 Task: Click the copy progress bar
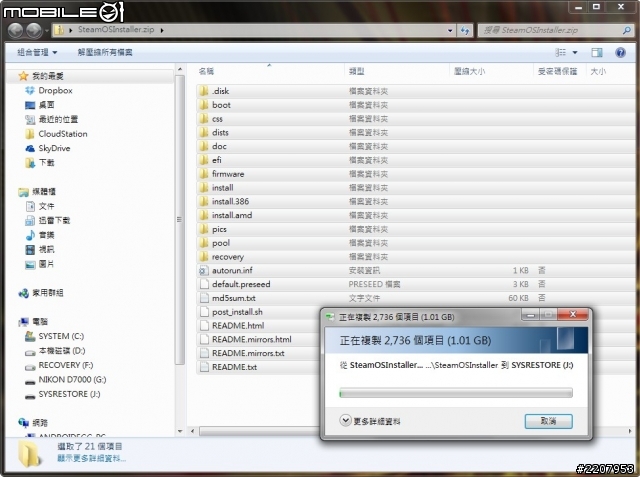tap(456, 393)
